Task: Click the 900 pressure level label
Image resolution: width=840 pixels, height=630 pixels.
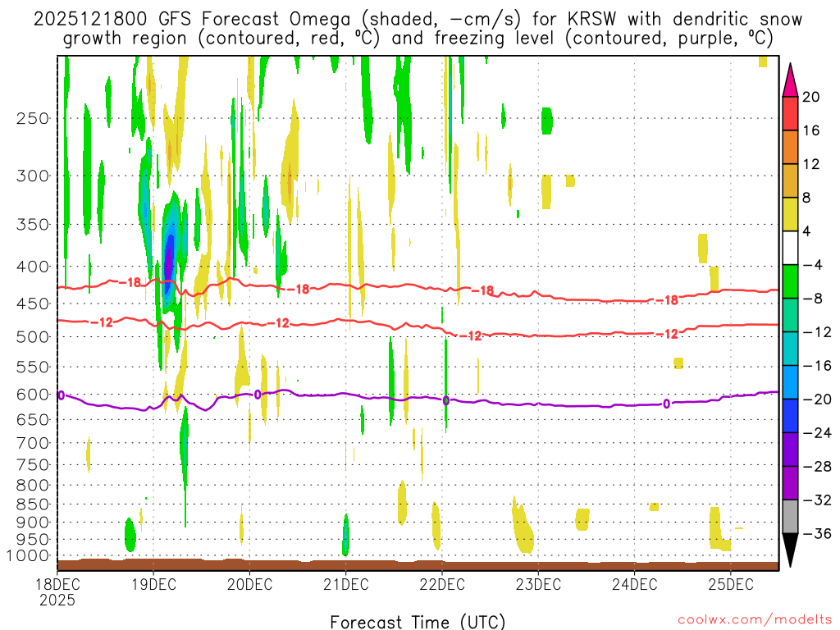Action: point(33,522)
